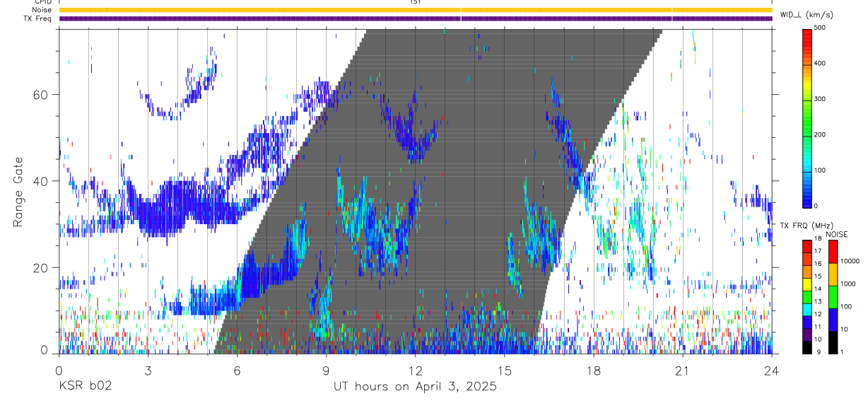Click the purple TX Freq strip above the plot

tap(416, 18)
